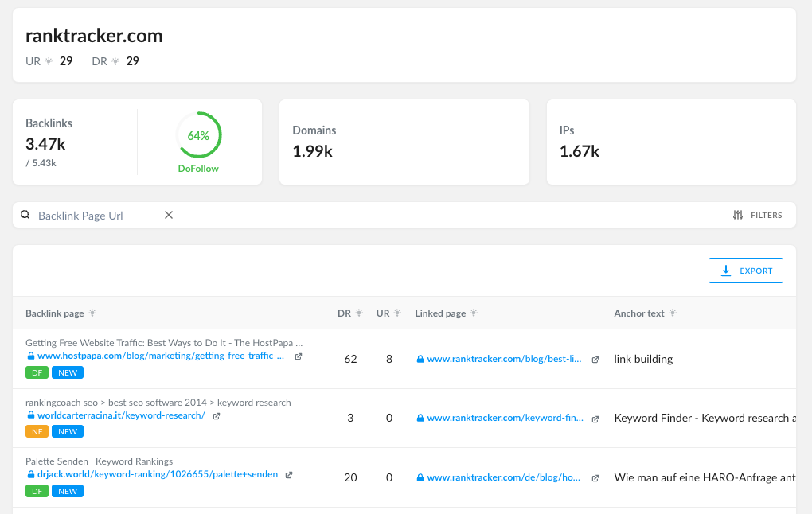Open the www.hostpapa.com blog backlink URL
The height and width of the screenshot is (514, 812).
point(161,356)
